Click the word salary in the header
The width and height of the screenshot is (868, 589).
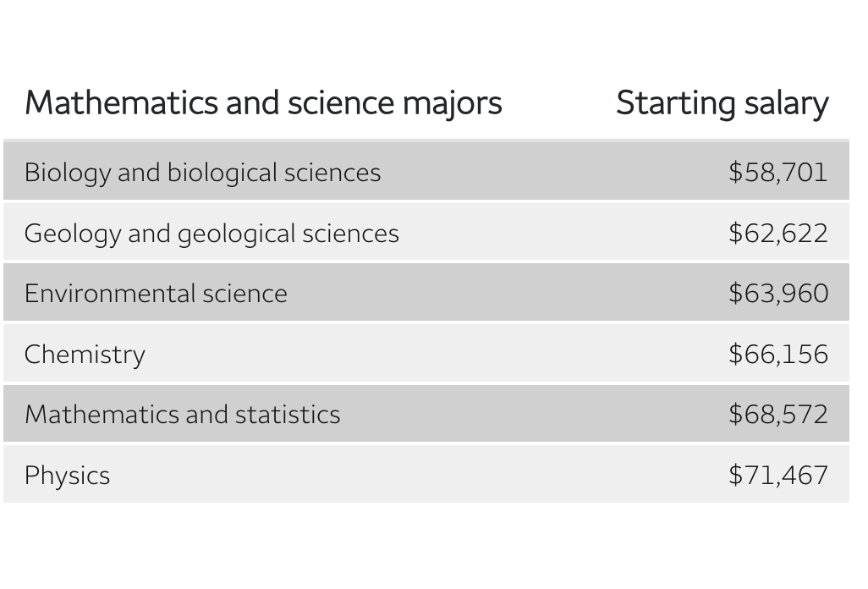tap(786, 105)
